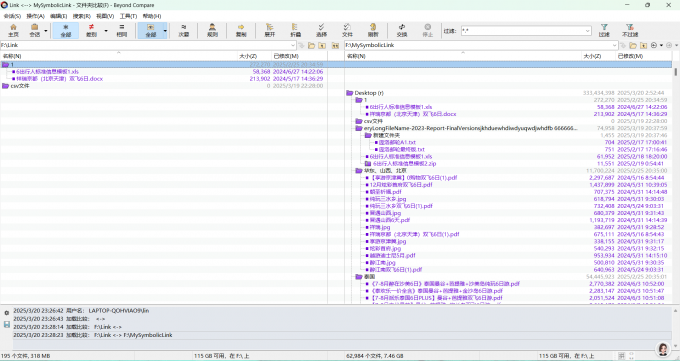
Task: Open the Sessions (会话) briefcase button
Action: tap(34, 30)
